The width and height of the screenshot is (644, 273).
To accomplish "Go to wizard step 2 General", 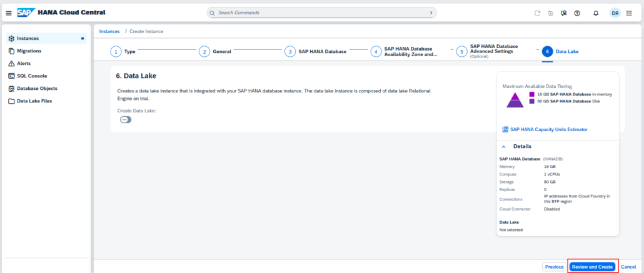I will pos(215,52).
